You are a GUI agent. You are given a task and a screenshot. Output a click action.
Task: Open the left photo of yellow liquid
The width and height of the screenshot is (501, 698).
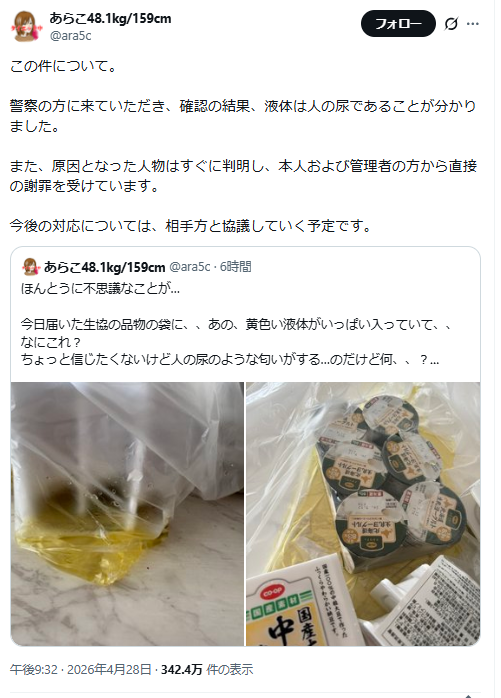pyautogui.click(x=127, y=514)
